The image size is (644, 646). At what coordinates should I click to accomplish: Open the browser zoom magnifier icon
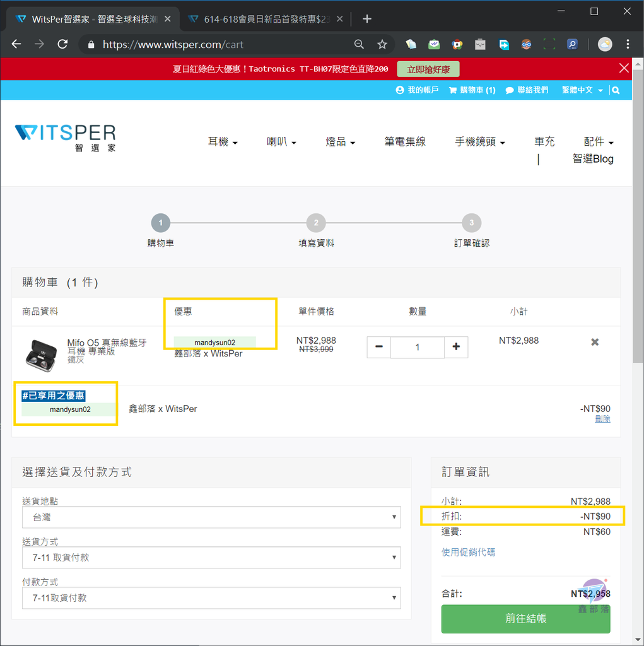[359, 44]
